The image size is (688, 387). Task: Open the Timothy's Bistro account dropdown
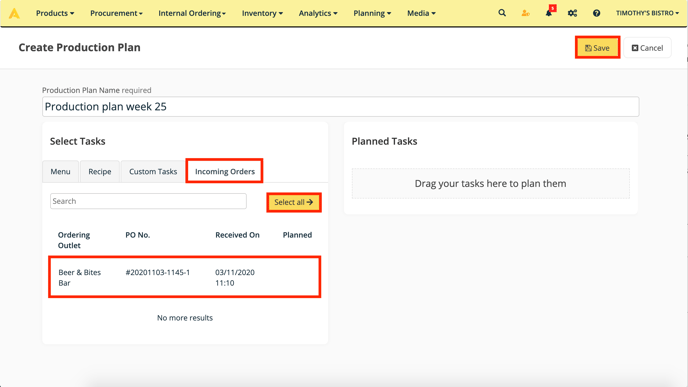(x=647, y=13)
